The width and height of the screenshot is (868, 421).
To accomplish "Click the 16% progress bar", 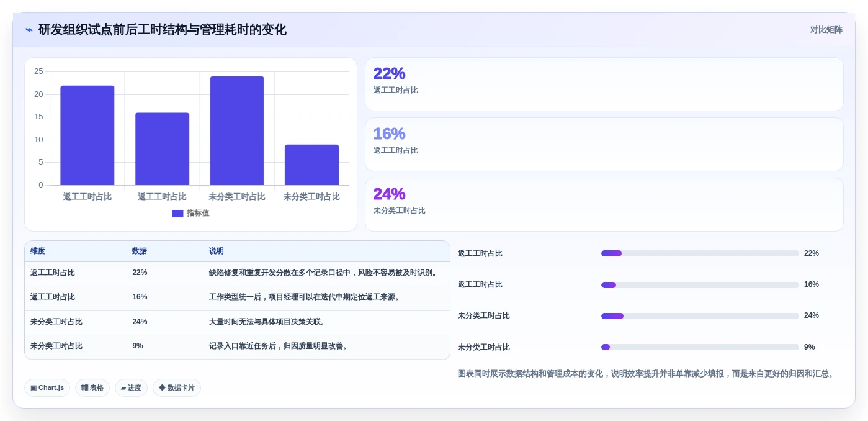I will pos(700,285).
